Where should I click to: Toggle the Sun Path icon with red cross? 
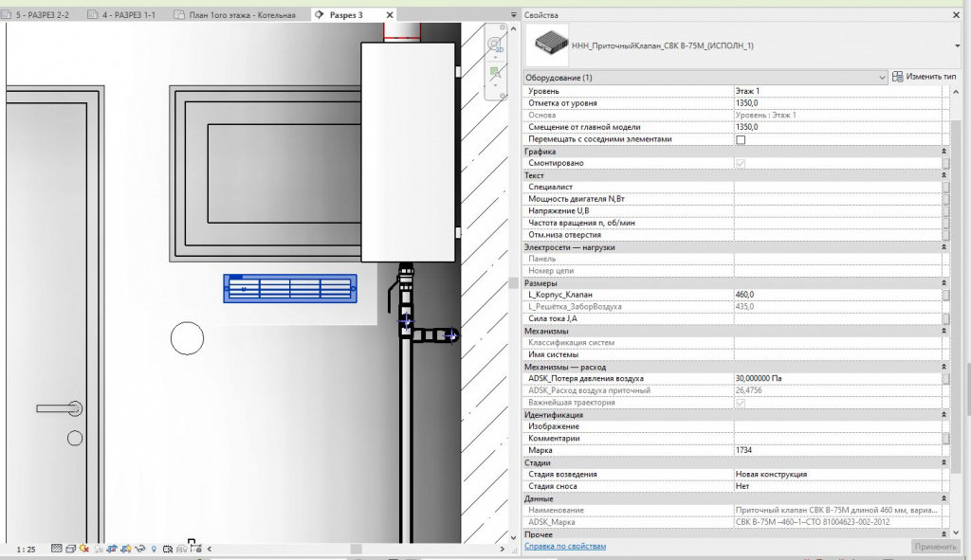[84, 549]
